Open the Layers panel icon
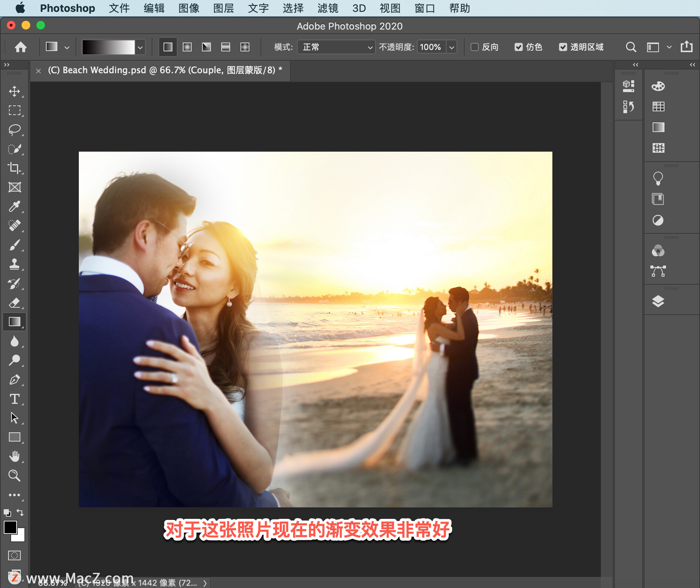Image resolution: width=700 pixels, height=588 pixels. tap(658, 301)
